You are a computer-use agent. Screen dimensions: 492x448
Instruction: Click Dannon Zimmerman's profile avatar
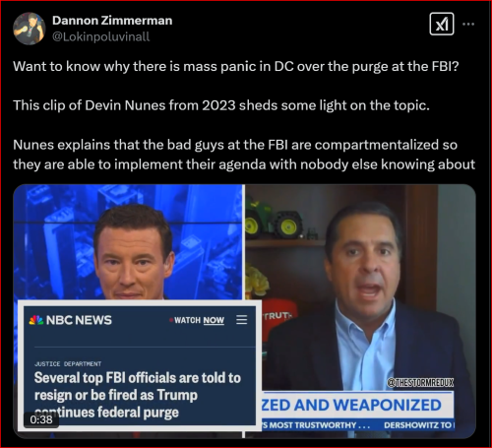pos(30,29)
